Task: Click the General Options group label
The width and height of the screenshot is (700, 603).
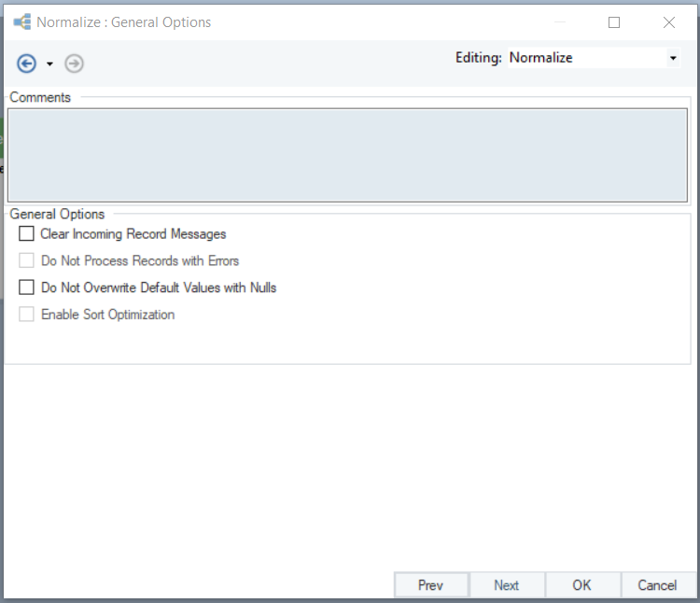Action: click(58, 215)
